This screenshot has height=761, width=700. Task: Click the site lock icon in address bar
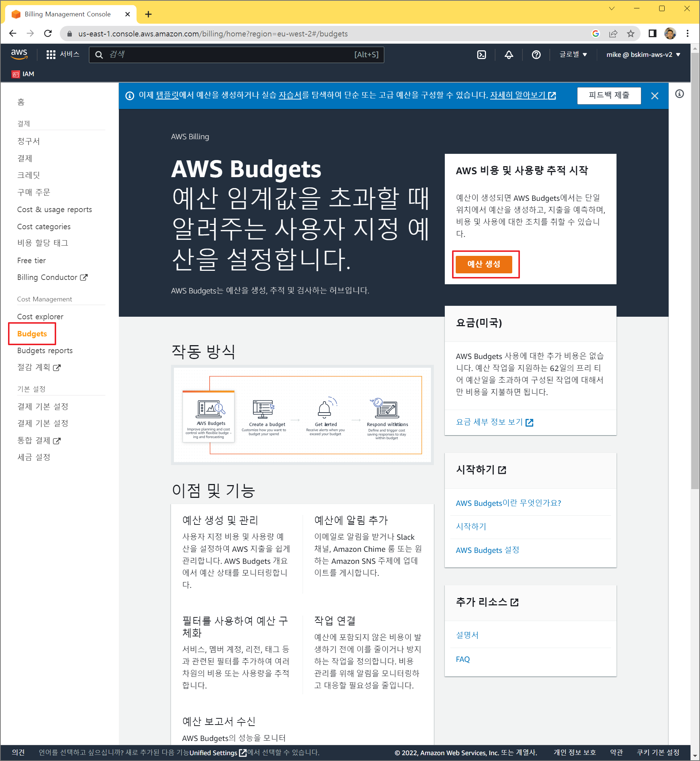[x=70, y=34]
